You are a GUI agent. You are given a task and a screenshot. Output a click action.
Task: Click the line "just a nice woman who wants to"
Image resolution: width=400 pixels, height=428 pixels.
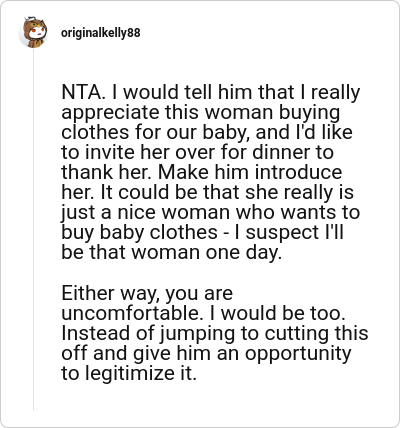pos(211,213)
